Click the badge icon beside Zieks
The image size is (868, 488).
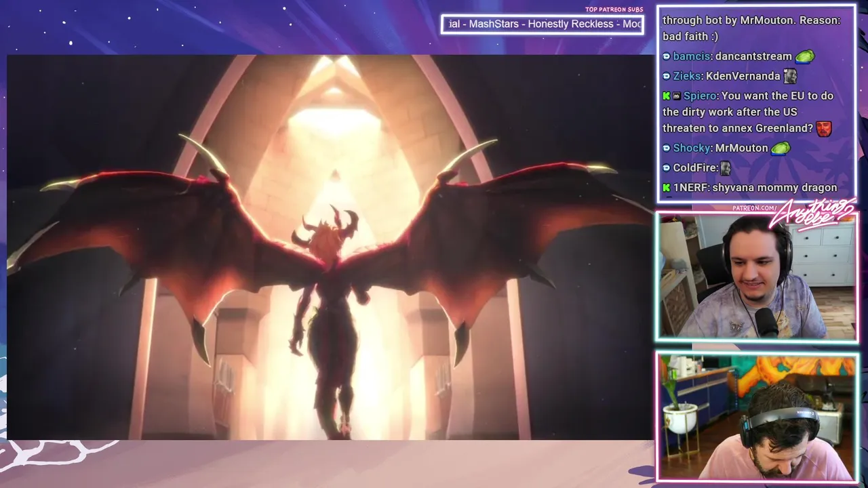coord(667,77)
